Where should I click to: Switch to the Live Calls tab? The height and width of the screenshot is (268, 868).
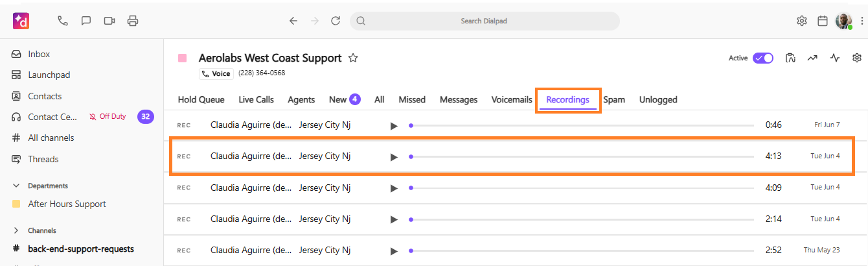click(x=256, y=99)
